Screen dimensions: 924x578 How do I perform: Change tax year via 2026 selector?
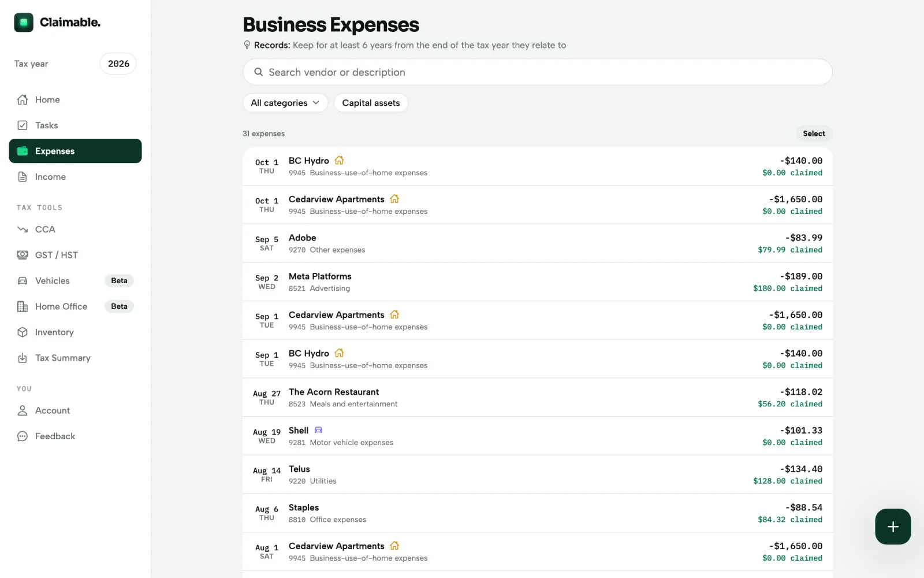coord(118,64)
